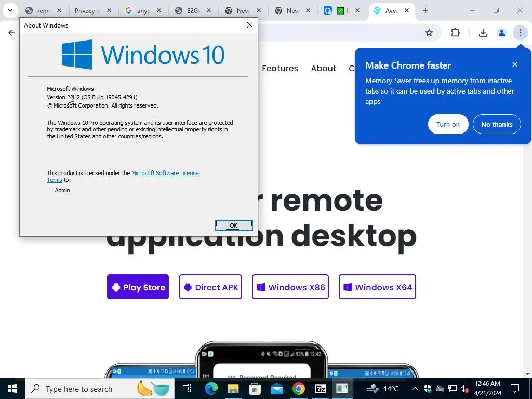The height and width of the screenshot is (399, 532).
Task: Open network status tray icon
Action: pyautogui.click(x=453, y=389)
